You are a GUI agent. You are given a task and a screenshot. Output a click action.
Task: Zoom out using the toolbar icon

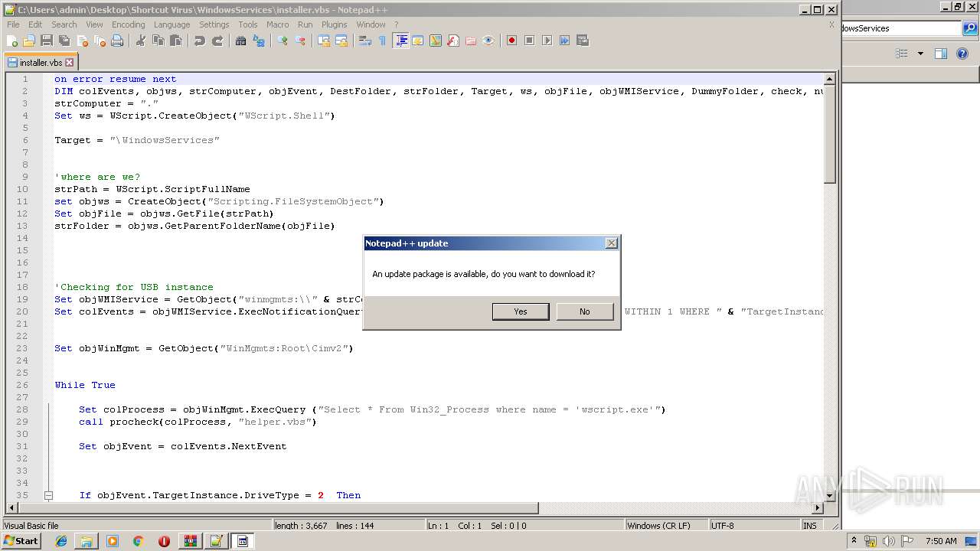tap(300, 41)
